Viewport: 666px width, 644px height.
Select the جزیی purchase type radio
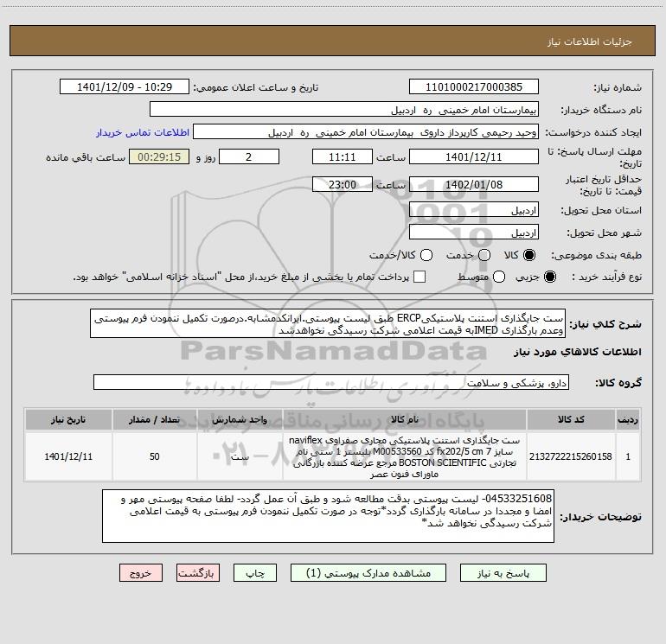pos(549,277)
